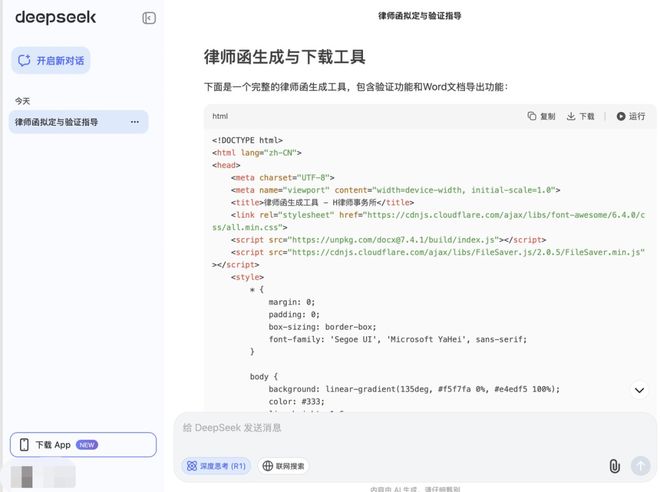Click the <!DOCTYPE html> code line

pyautogui.click(x=248, y=140)
